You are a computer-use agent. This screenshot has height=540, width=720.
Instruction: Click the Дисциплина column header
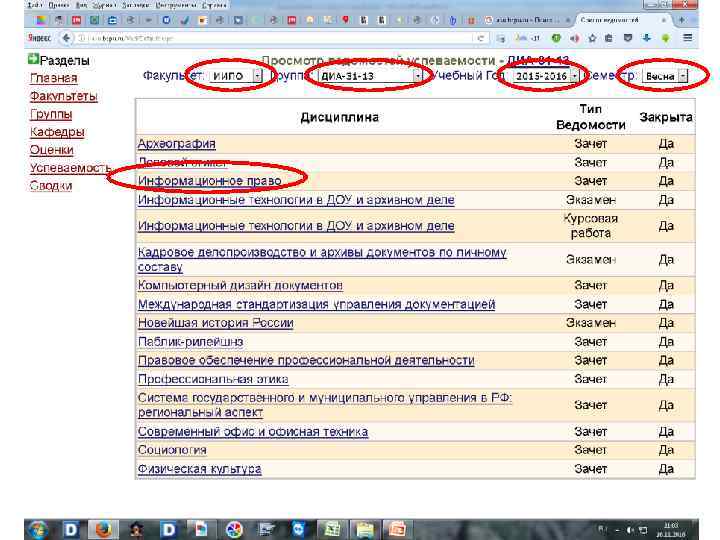[x=340, y=117]
